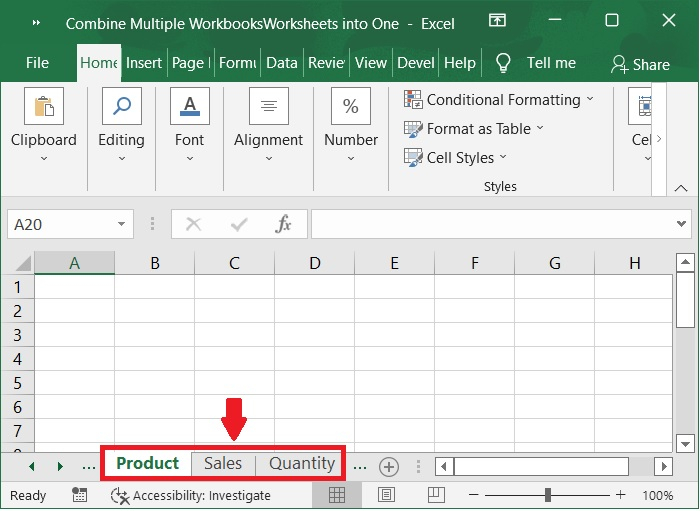The image size is (700, 511).
Task: Open the File tab
Action: coord(38,62)
